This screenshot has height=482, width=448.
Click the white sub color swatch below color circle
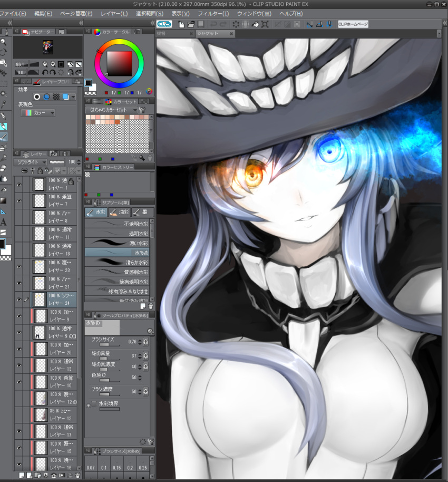pos(93,88)
